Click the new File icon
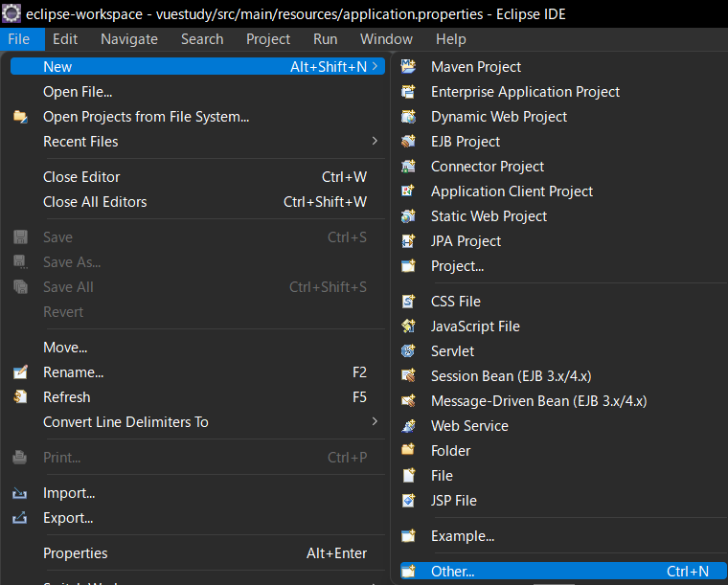 point(408,476)
